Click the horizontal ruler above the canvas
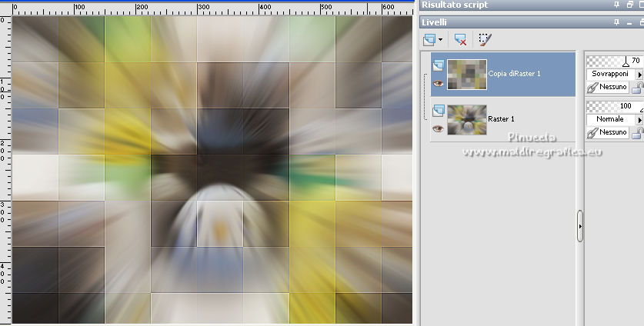The width and height of the screenshot is (644, 326). (x=212, y=9)
